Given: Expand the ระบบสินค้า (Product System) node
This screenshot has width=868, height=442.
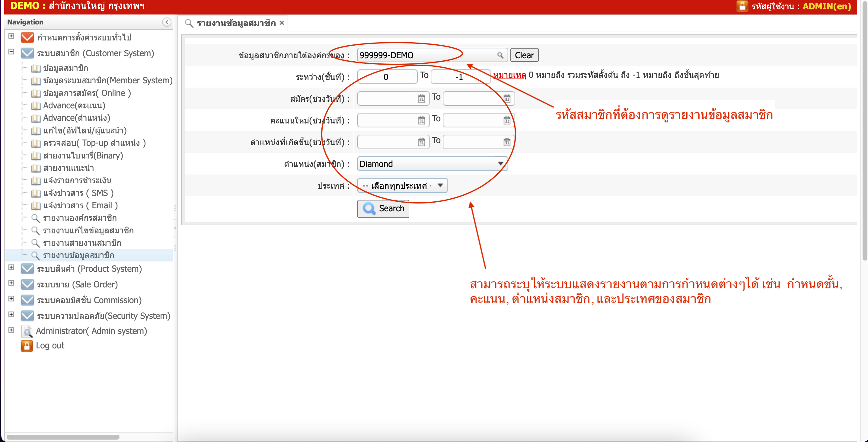Looking at the screenshot, I should (x=11, y=267).
